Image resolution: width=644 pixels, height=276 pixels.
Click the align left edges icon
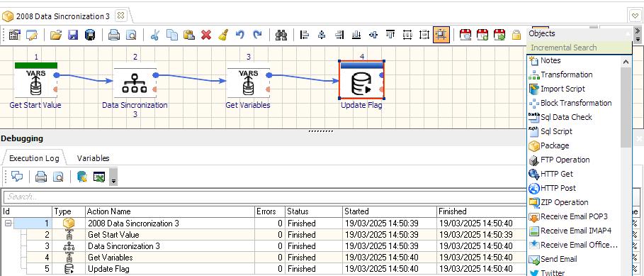305,35
